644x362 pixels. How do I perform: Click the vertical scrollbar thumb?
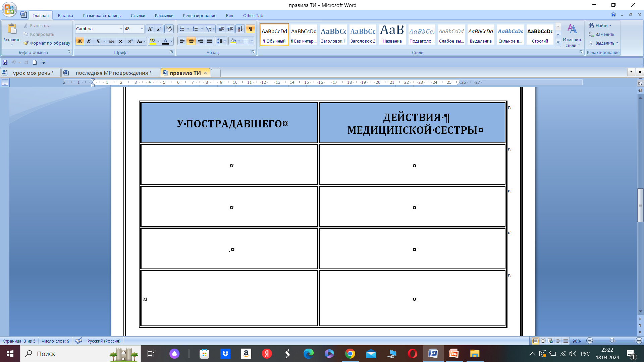pyautogui.click(x=640, y=205)
